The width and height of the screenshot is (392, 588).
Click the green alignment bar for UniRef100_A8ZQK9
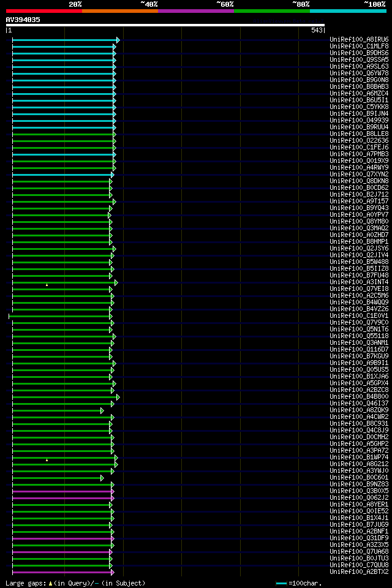pyautogui.click(x=56, y=410)
